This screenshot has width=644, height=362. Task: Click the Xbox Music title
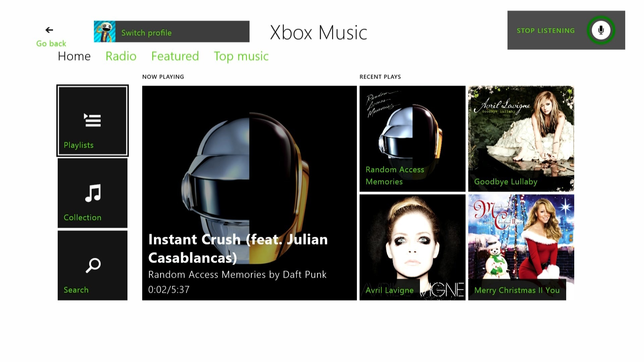tap(318, 33)
